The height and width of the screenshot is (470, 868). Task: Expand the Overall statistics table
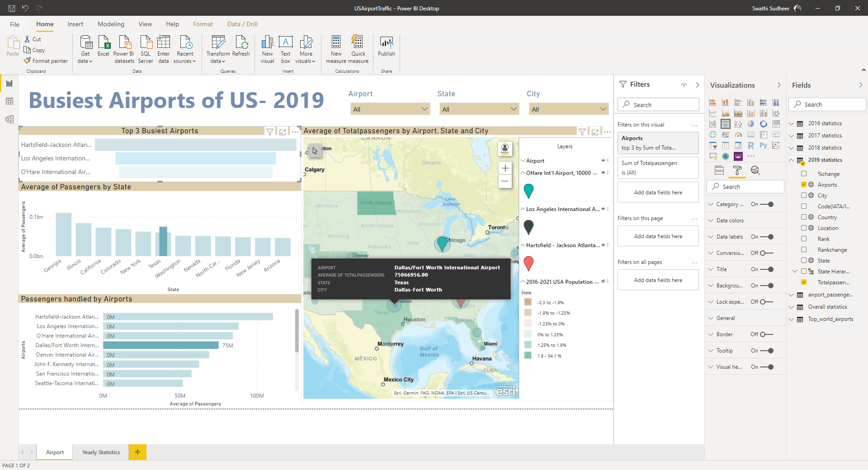click(791, 307)
